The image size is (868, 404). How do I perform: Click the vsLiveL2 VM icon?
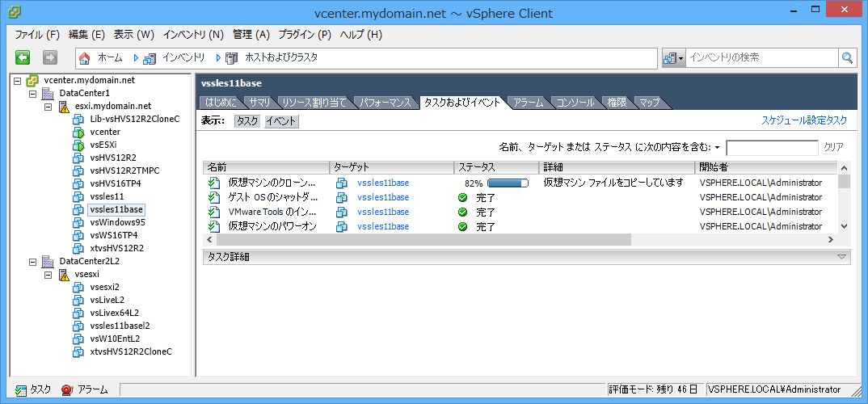(x=78, y=300)
